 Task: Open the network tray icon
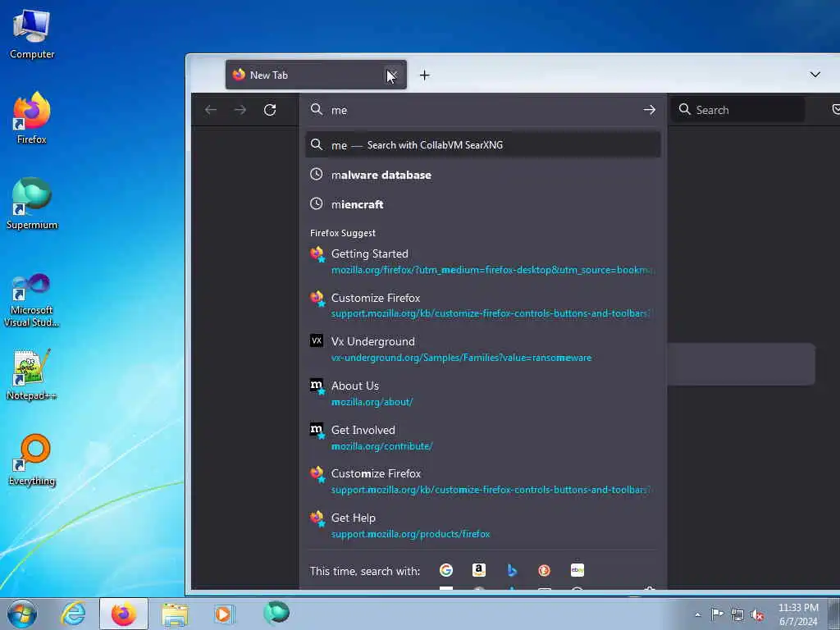[737, 614]
